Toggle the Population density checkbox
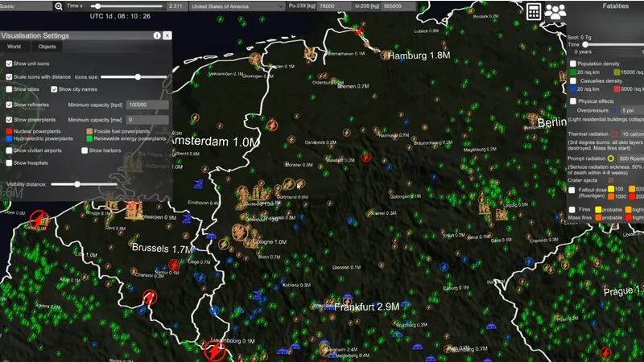644x362 pixels. pos(572,63)
